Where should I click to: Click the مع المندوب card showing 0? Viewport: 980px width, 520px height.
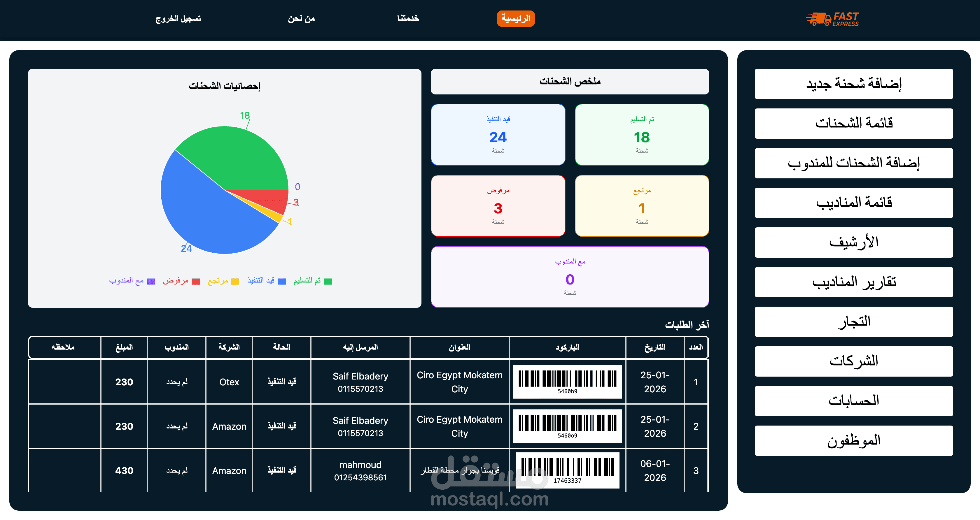pos(570,277)
